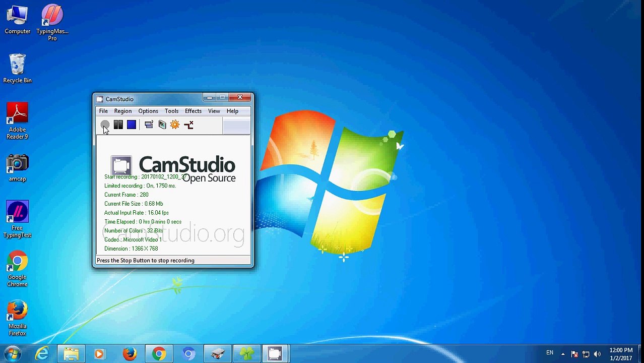Click the grey Record button
The width and height of the screenshot is (644, 363).
pyautogui.click(x=105, y=125)
